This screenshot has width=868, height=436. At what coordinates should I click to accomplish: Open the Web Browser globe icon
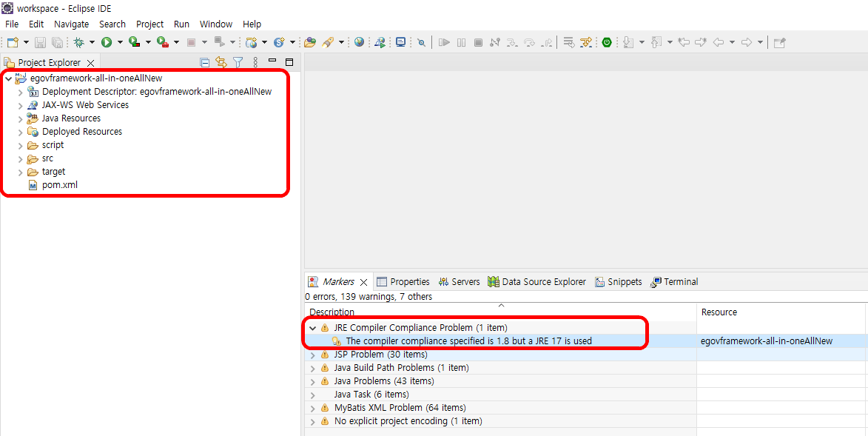pos(360,42)
